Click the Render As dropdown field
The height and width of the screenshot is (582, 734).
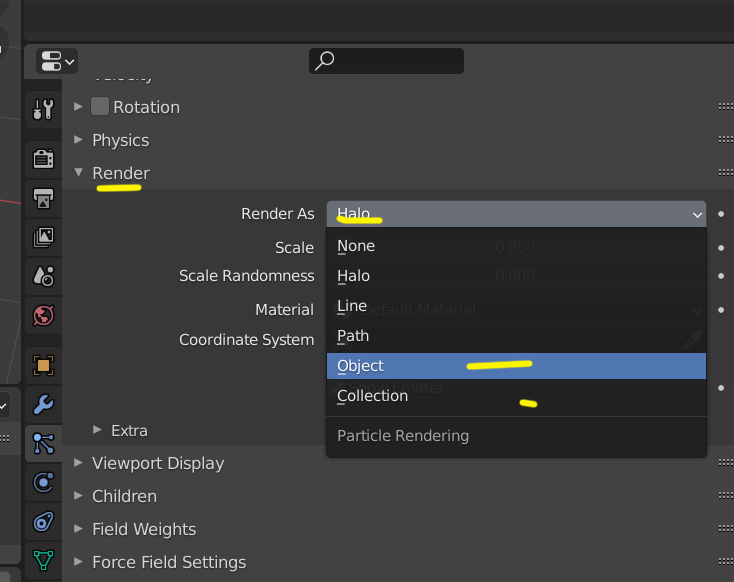click(x=515, y=214)
